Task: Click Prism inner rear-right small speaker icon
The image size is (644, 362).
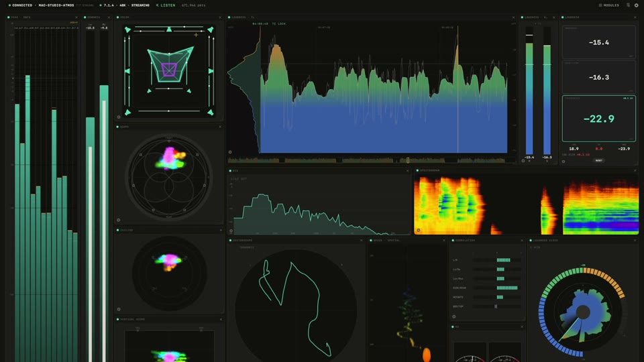Action: point(189,91)
